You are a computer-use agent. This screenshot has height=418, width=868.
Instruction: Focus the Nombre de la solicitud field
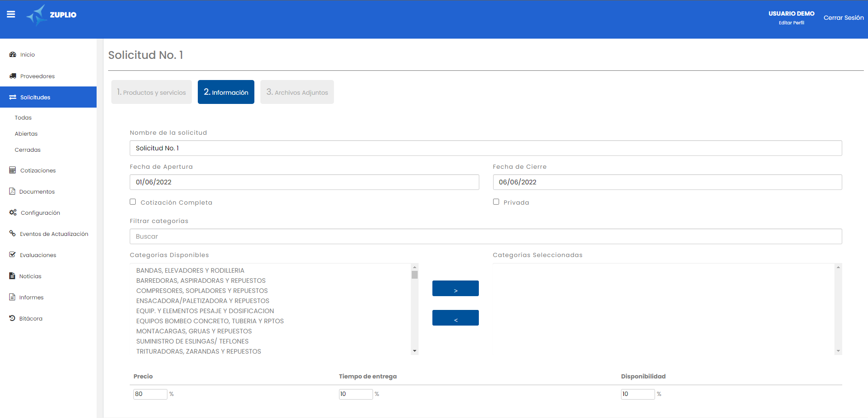point(486,148)
